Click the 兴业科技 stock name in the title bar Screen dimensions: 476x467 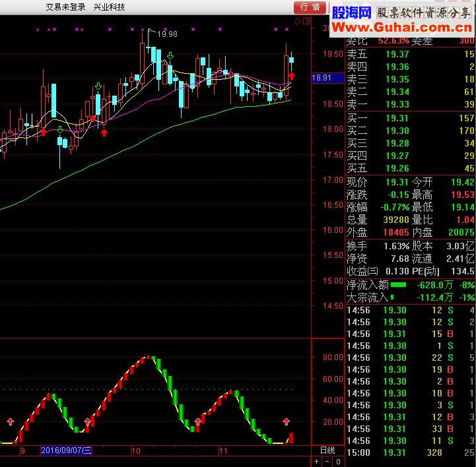click(110, 7)
